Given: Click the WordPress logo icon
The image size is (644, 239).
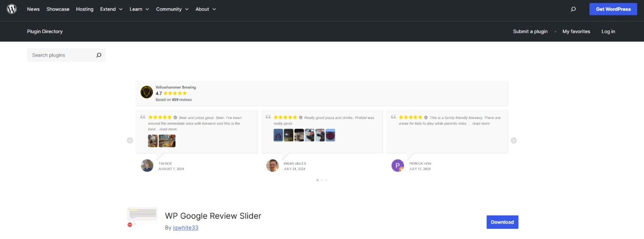Looking at the screenshot, I should tap(12, 9).
